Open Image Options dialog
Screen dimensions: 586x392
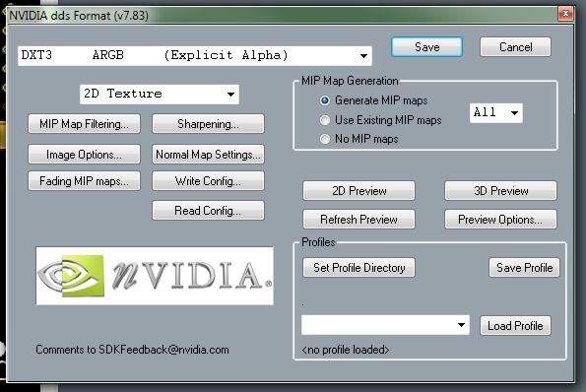pos(84,155)
